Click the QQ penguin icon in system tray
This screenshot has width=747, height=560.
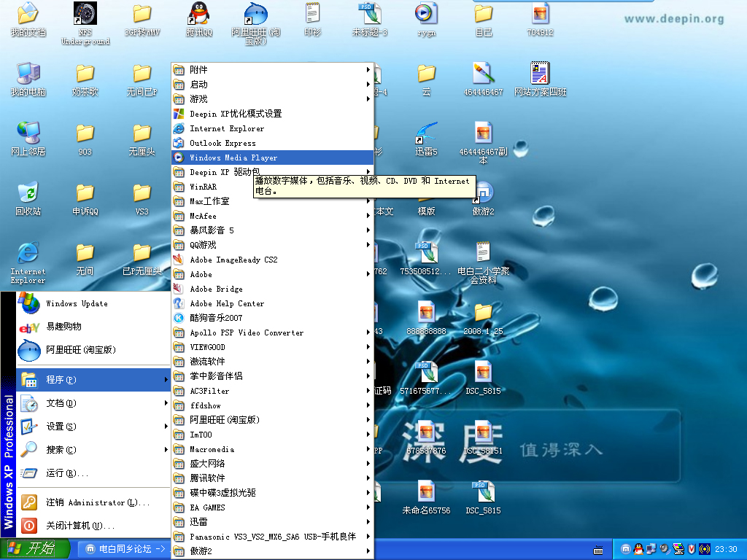638,549
